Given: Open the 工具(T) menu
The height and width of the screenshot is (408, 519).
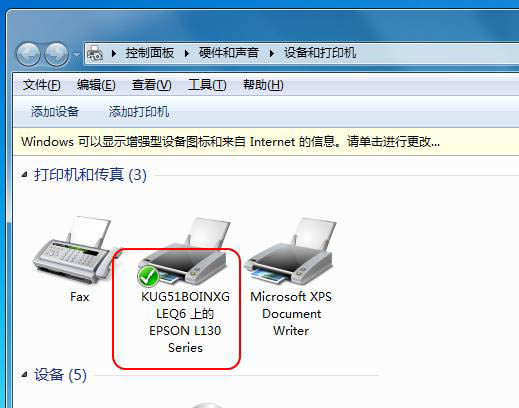Looking at the screenshot, I should coord(207,85).
